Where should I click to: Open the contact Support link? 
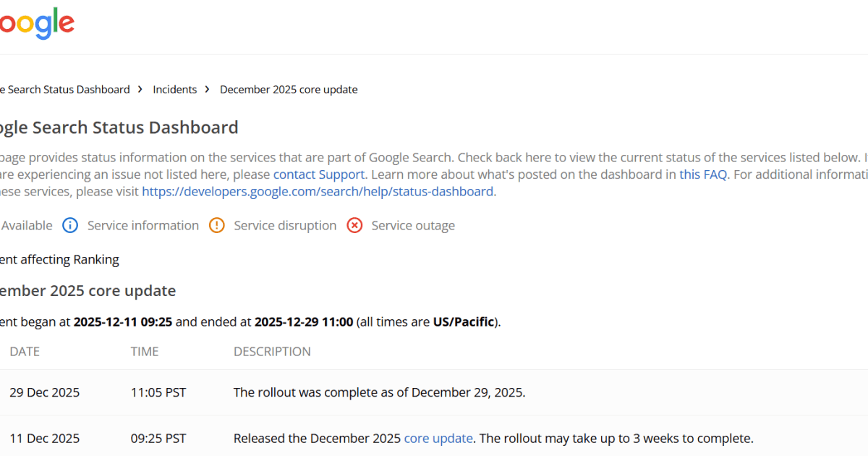[x=319, y=174]
